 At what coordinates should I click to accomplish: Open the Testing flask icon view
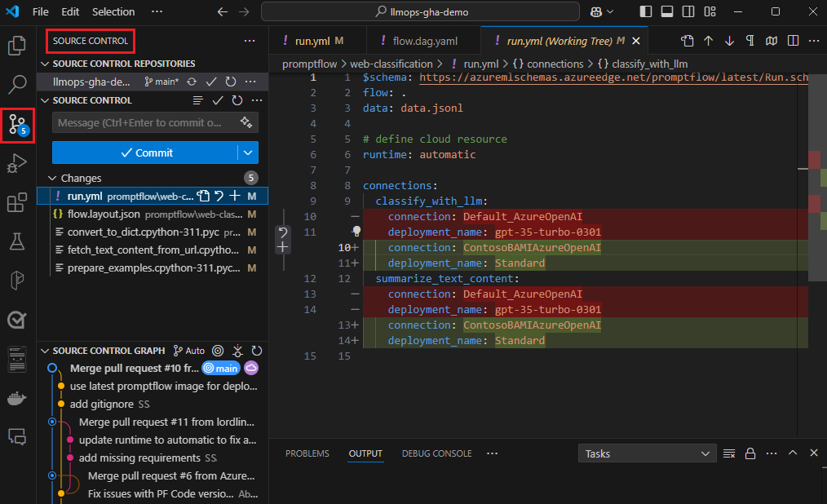[x=17, y=241]
